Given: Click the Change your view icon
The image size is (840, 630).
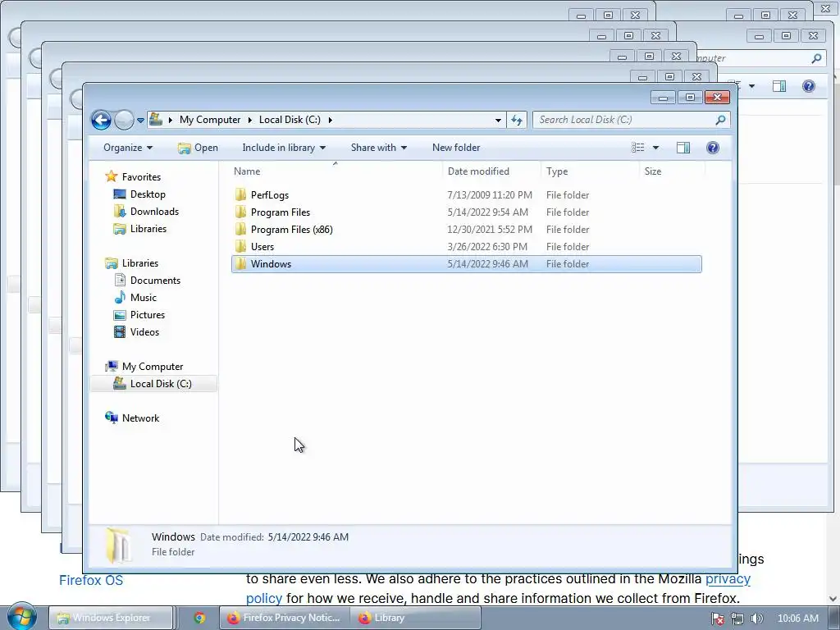Looking at the screenshot, I should 638,148.
